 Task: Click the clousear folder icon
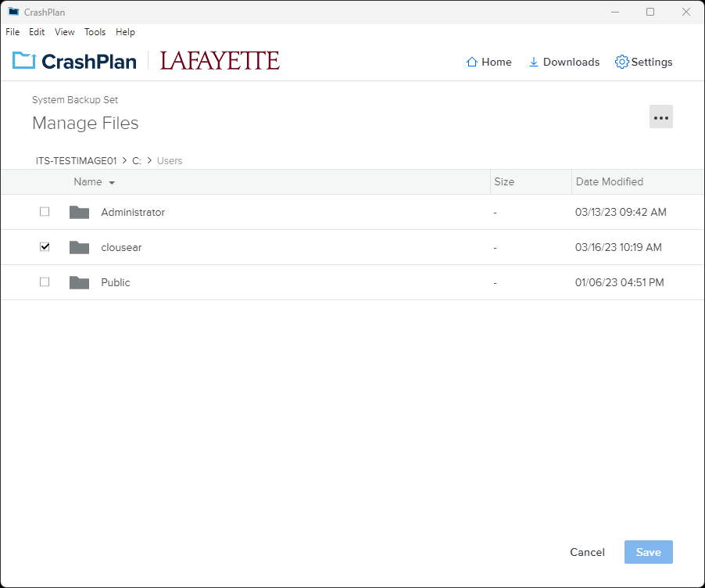79,247
